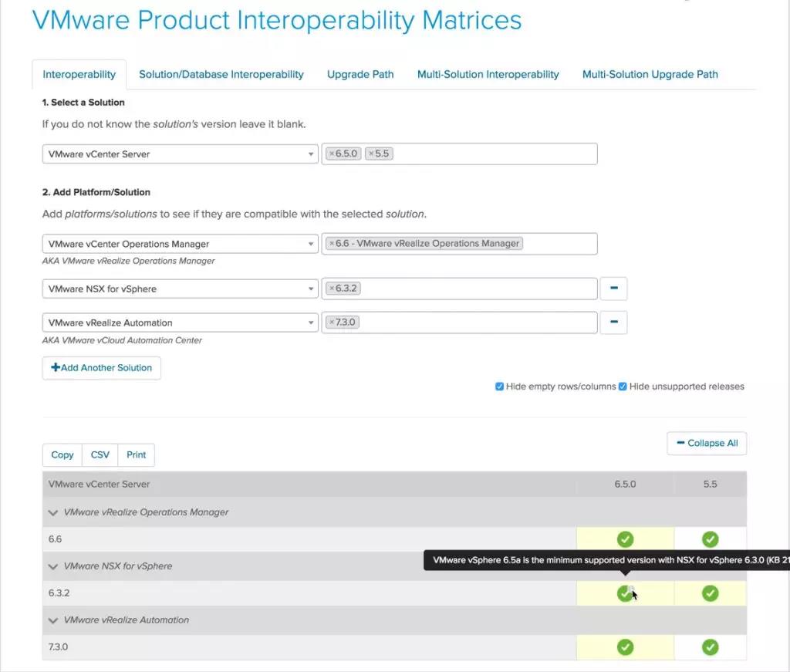Remove the 5.5 version tag

(x=371, y=154)
